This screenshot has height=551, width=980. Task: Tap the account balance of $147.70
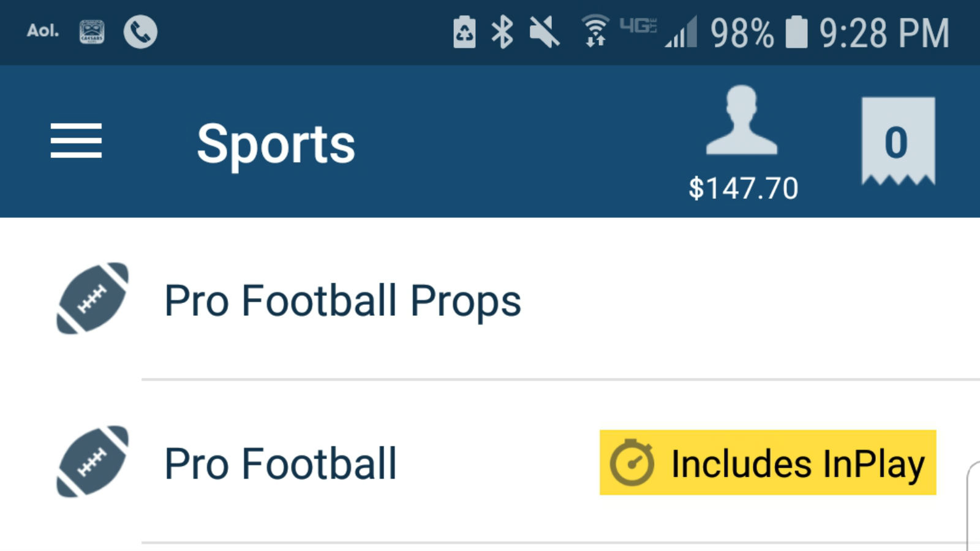click(743, 187)
